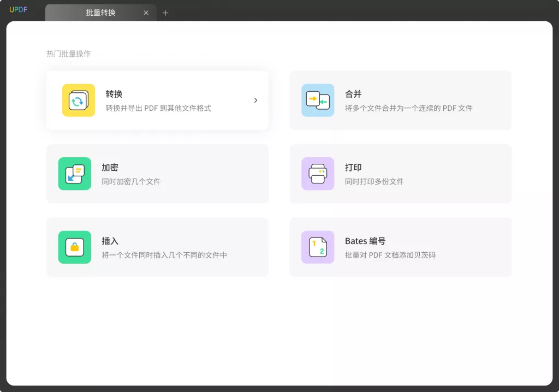This screenshot has height=392, width=559.
Task: Click description 批量对 PDF 文档添加贝茨码
Action: tap(390, 255)
